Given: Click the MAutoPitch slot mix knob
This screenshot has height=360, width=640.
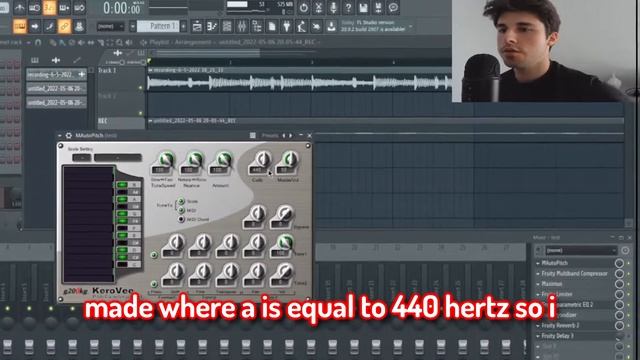Looking at the screenshot, I should (x=619, y=263).
